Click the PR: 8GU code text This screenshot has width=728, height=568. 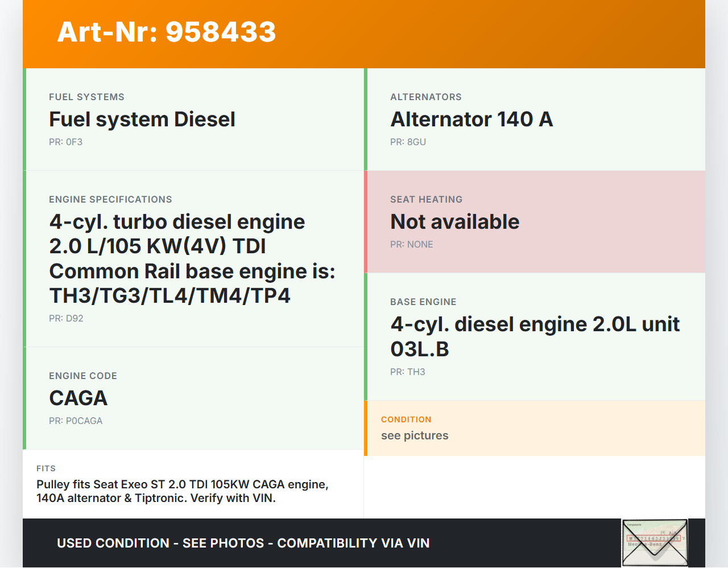click(408, 142)
